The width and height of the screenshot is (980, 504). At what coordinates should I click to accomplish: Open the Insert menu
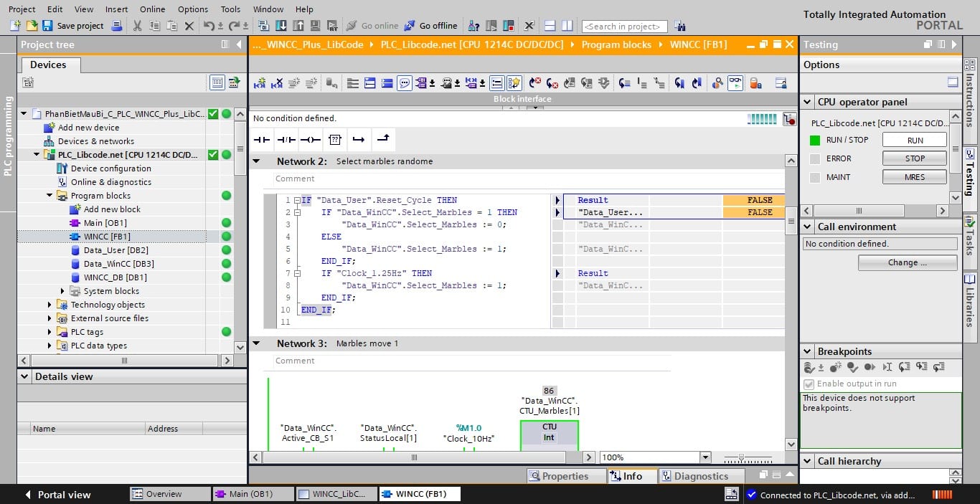116,9
